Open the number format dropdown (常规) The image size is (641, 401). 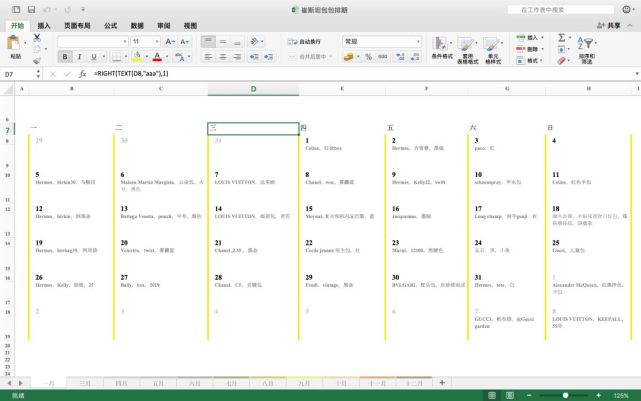click(418, 42)
